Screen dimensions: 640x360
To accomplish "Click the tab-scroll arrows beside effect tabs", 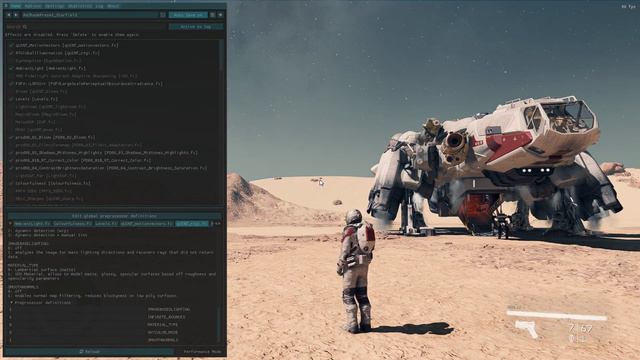I will click(218, 224).
